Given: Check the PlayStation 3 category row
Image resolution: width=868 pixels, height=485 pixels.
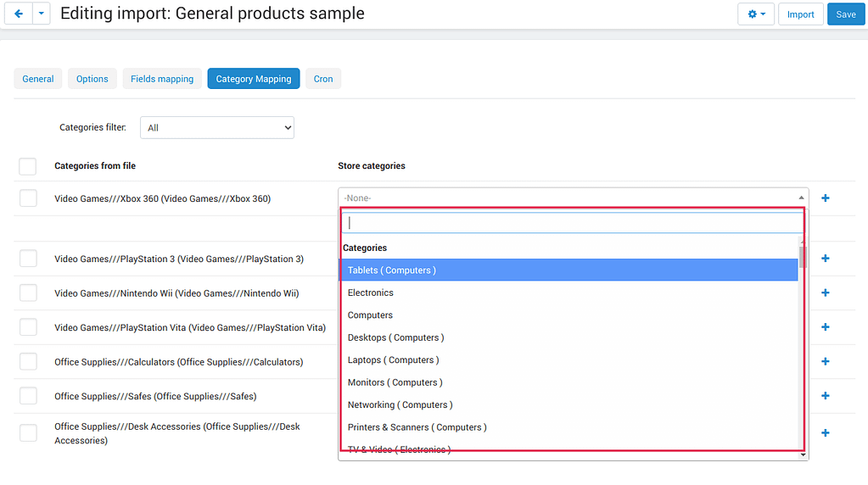Looking at the screenshot, I should coord(28,259).
